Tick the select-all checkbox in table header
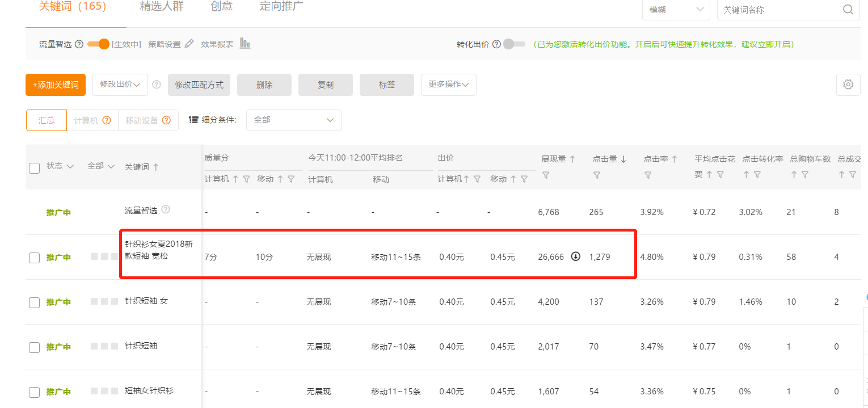The height and width of the screenshot is (408, 868). (x=34, y=167)
